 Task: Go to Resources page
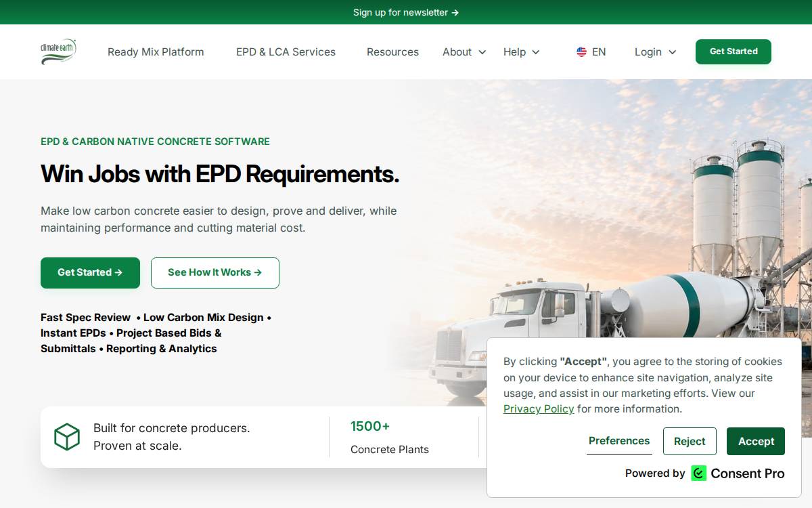(x=392, y=51)
